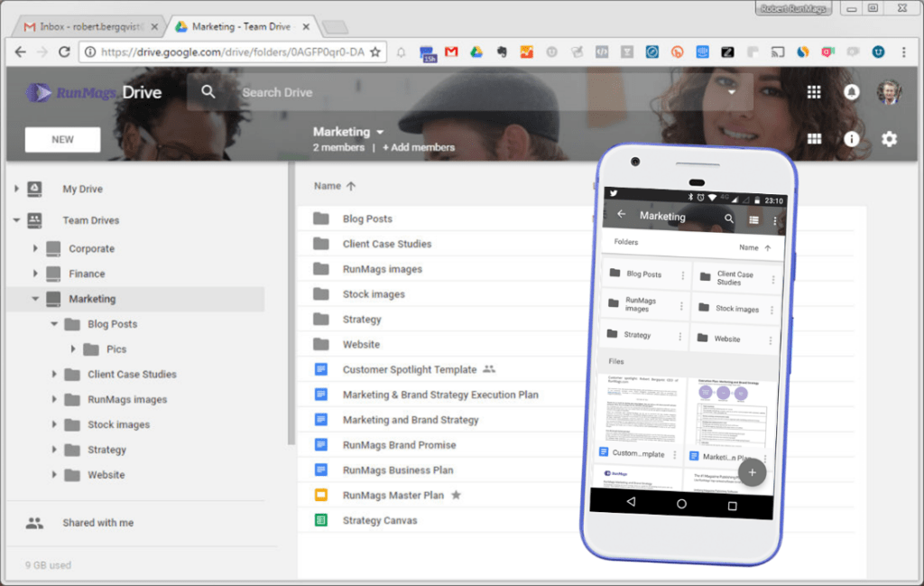924x586 pixels.
Task: Reload the Drive page
Action: click(x=64, y=51)
